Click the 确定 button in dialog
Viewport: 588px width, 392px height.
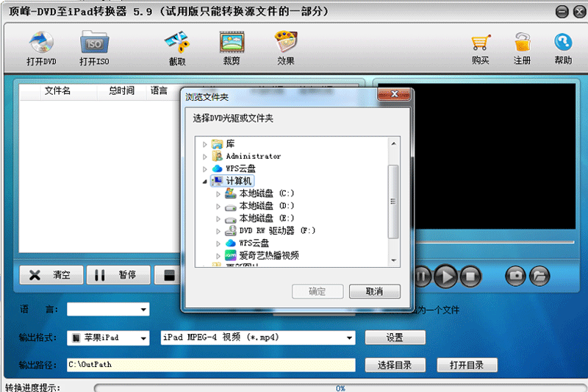(318, 291)
